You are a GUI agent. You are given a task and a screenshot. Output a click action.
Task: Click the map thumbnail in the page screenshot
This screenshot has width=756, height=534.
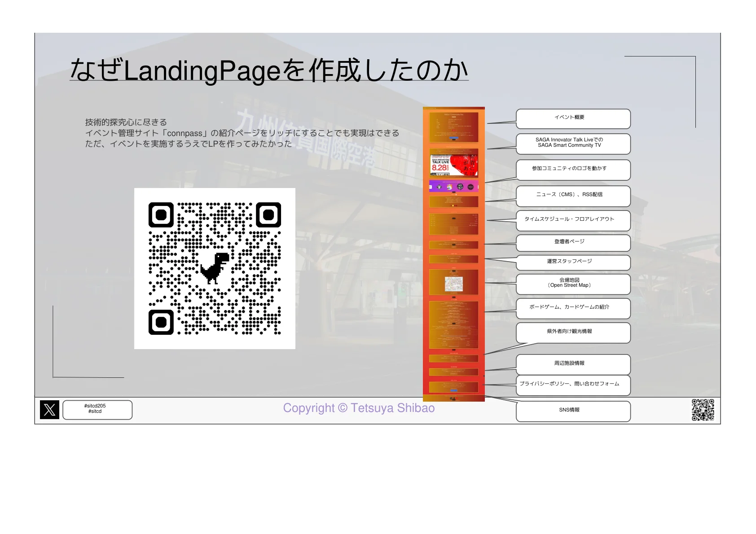pyautogui.click(x=453, y=284)
